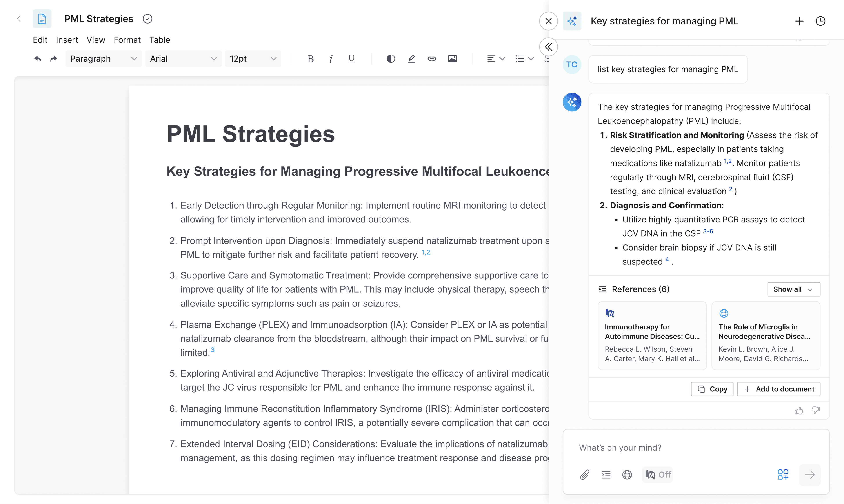Close the AI assistant panel
Screen dimensions: 844x504
[548, 21]
